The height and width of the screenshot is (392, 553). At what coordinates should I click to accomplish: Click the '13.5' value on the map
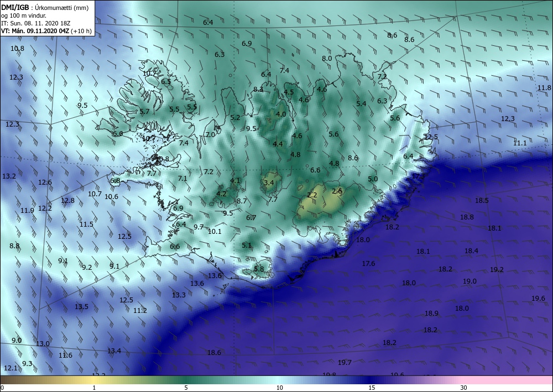pos(81,307)
